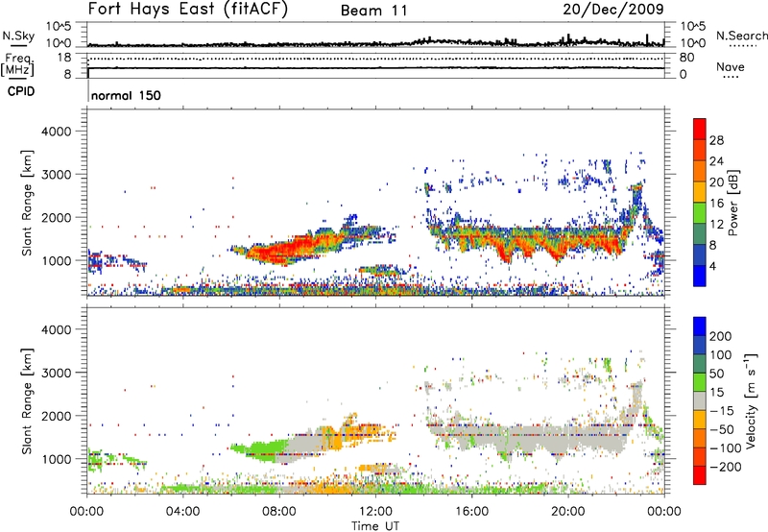Select the 16:00 time tick label
Screen dimensions: 768x532
471,512
